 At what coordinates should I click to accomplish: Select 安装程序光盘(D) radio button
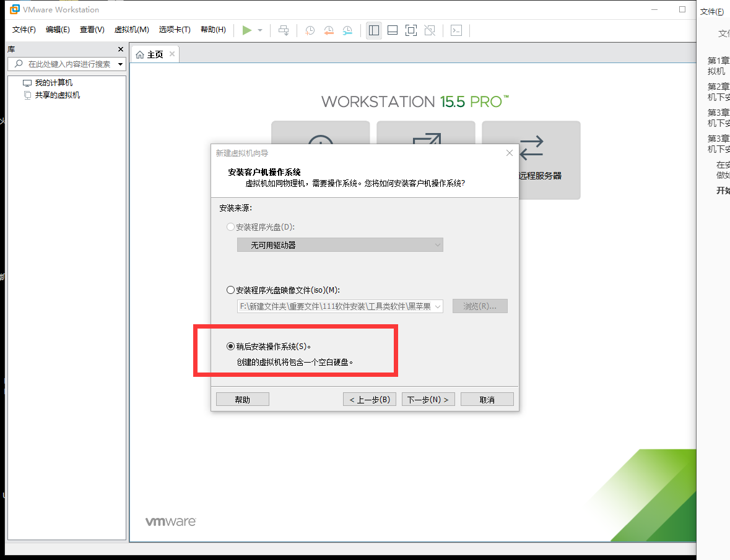coord(230,227)
